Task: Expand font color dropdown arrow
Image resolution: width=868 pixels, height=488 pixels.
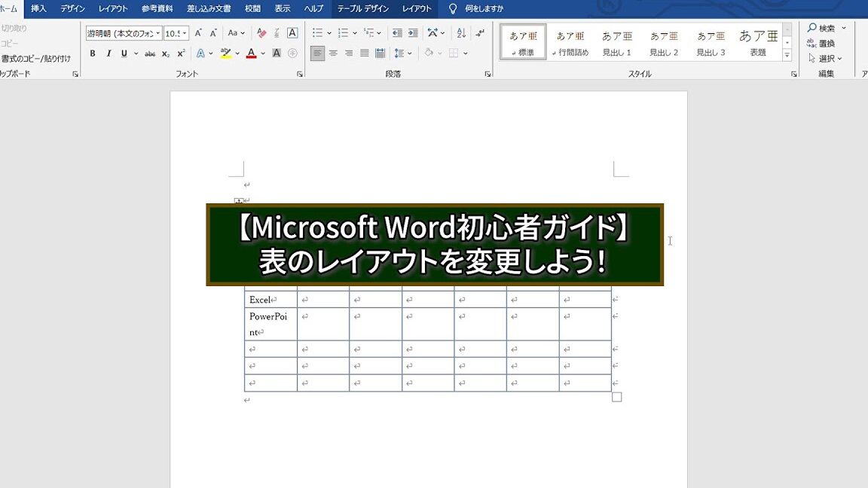Action: [x=263, y=53]
